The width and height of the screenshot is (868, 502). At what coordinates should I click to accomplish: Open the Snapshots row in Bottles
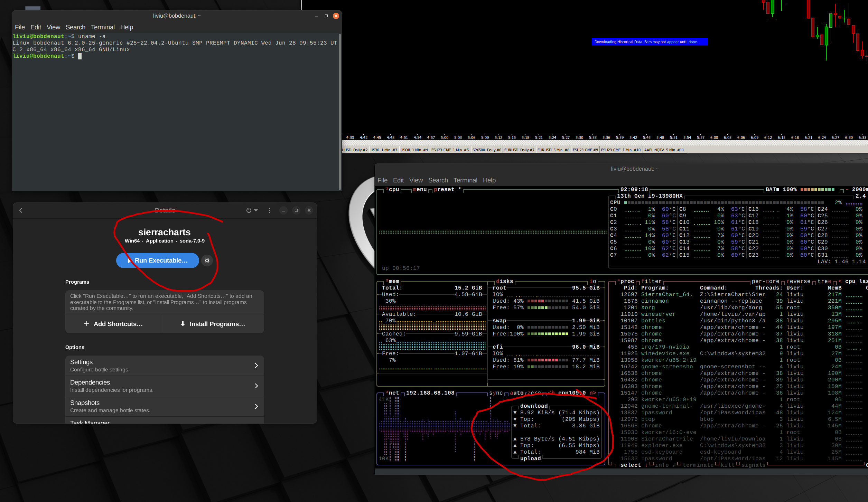[165, 406]
